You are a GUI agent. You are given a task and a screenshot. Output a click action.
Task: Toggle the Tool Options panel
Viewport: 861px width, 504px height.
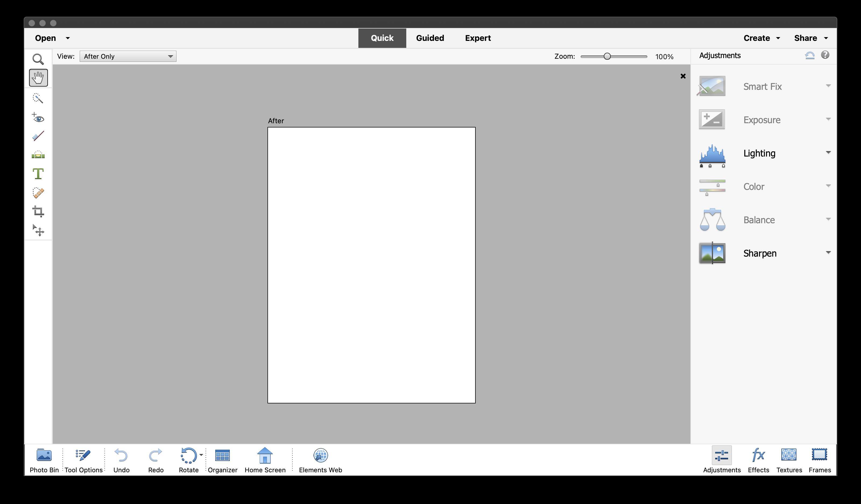pyautogui.click(x=83, y=460)
